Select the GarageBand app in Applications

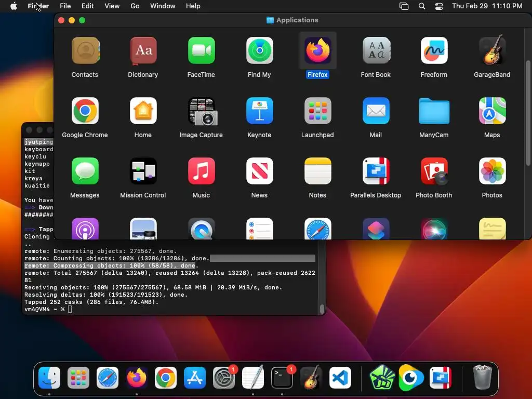click(493, 50)
